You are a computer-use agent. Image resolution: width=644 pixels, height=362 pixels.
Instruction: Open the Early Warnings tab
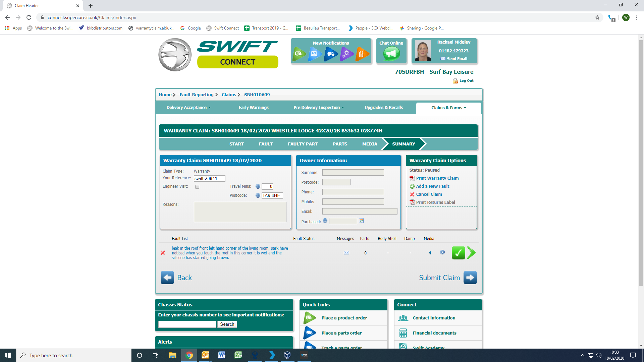point(253,108)
